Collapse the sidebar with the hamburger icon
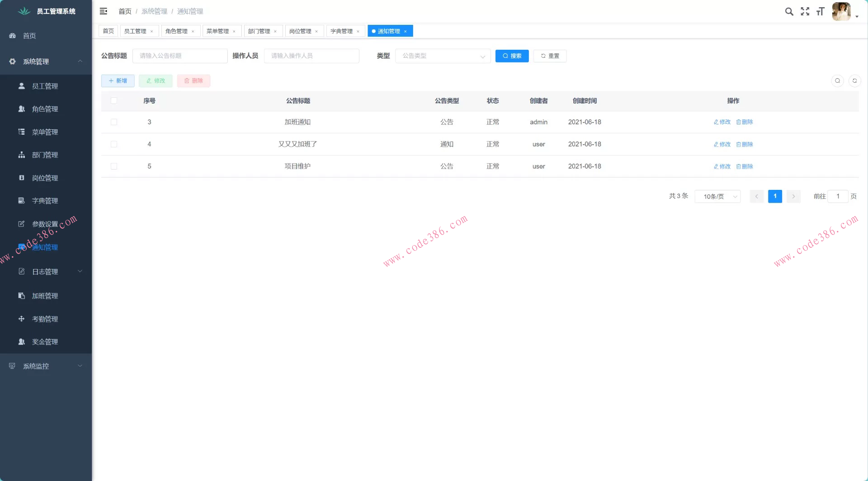868x481 pixels. click(x=104, y=11)
